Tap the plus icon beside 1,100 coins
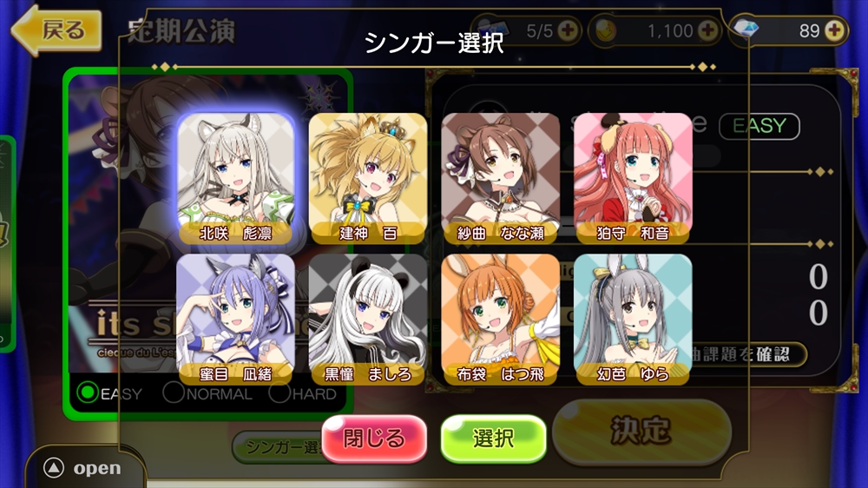Image resolution: width=868 pixels, height=488 pixels. (x=708, y=30)
